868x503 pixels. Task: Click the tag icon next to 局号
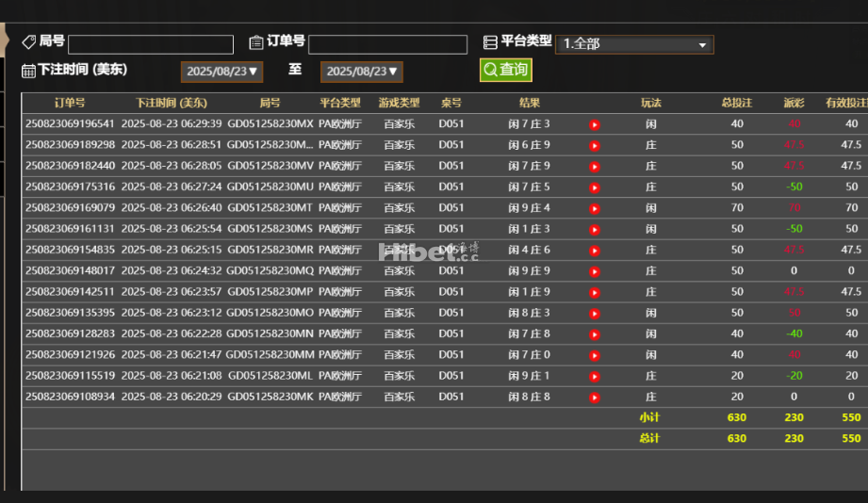[x=29, y=41]
